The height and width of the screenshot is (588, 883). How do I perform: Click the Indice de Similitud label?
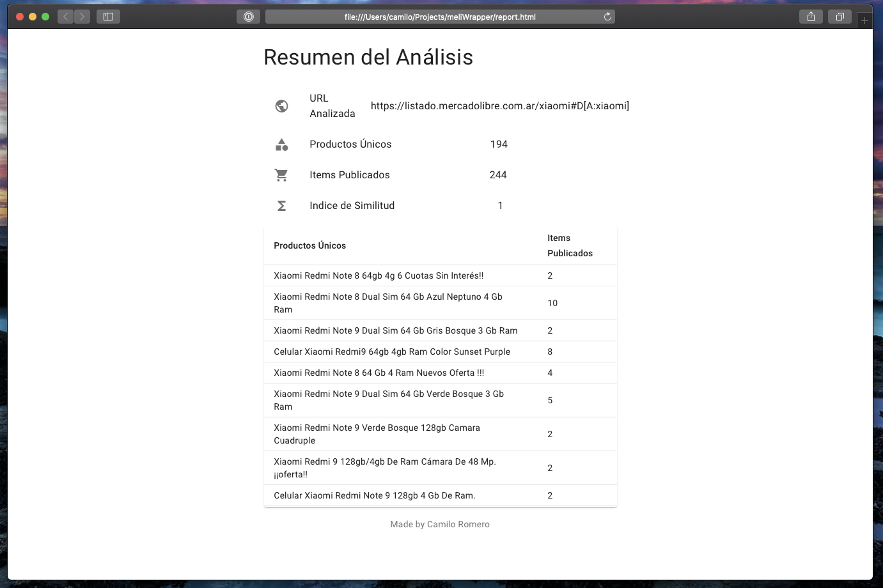[x=352, y=206]
